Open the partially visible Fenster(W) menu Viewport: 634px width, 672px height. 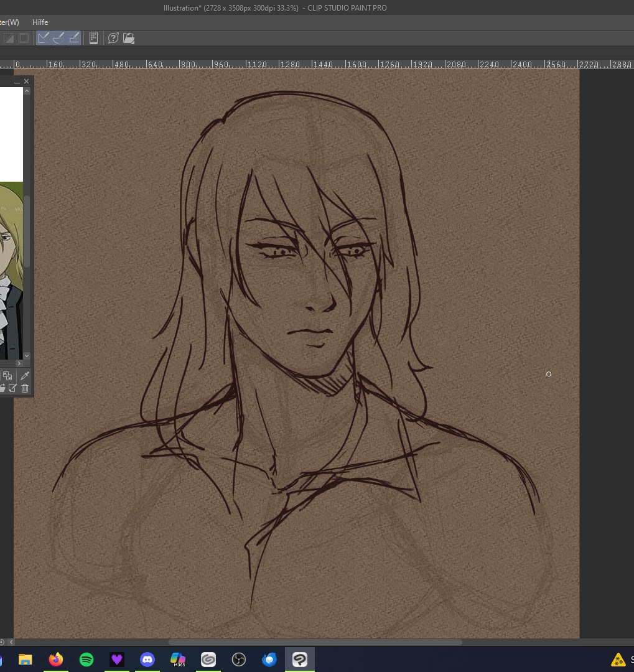click(x=9, y=22)
